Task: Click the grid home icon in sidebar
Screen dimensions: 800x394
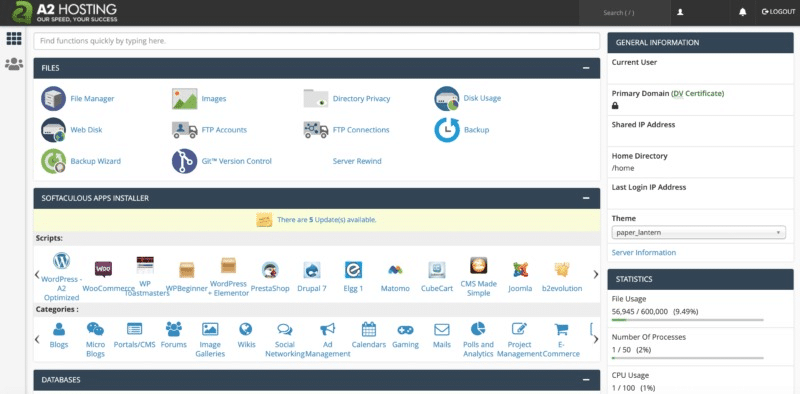Action: click(x=14, y=38)
